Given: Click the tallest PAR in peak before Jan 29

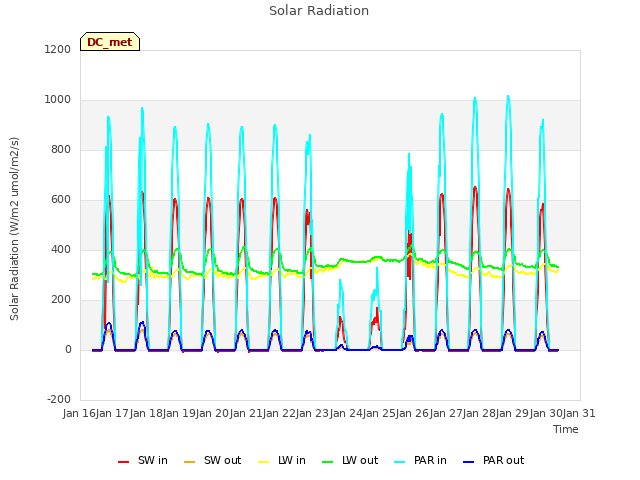Looking at the screenshot, I should [508, 97].
